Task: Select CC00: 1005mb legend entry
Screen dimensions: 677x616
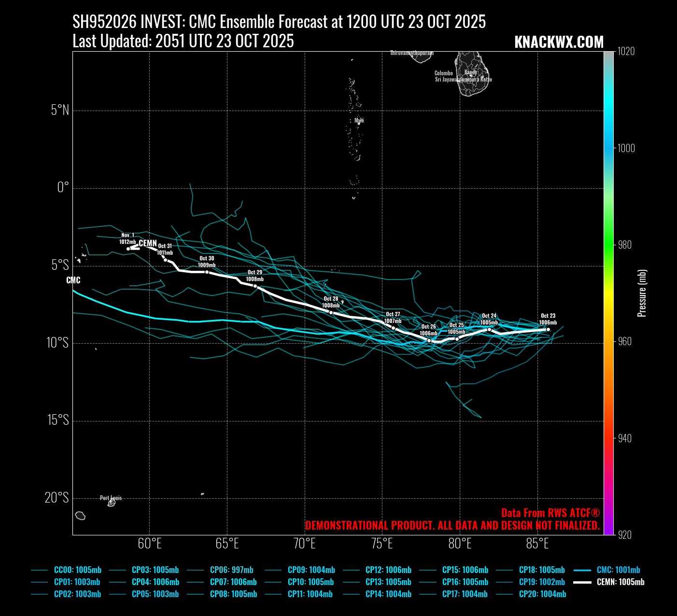Action: point(77,570)
